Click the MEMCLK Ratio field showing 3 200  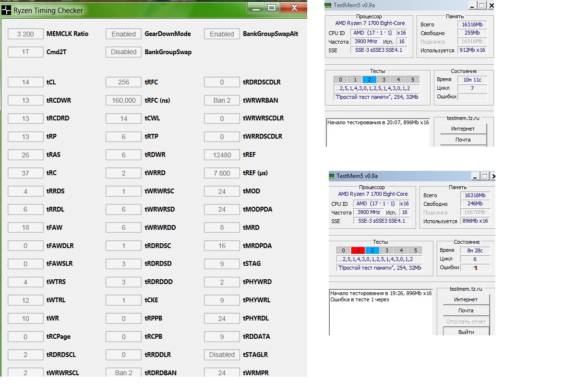pyautogui.click(x=25, y=34)
